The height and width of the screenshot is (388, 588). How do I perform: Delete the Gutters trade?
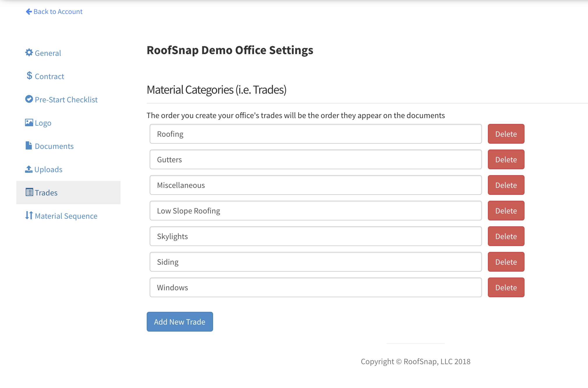[x=506, y=159]
